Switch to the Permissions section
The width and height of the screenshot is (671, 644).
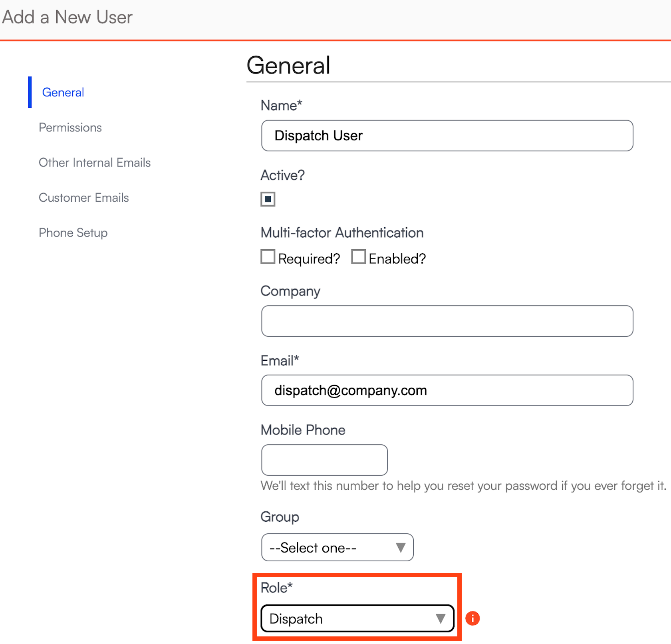[x=70, y=127]
